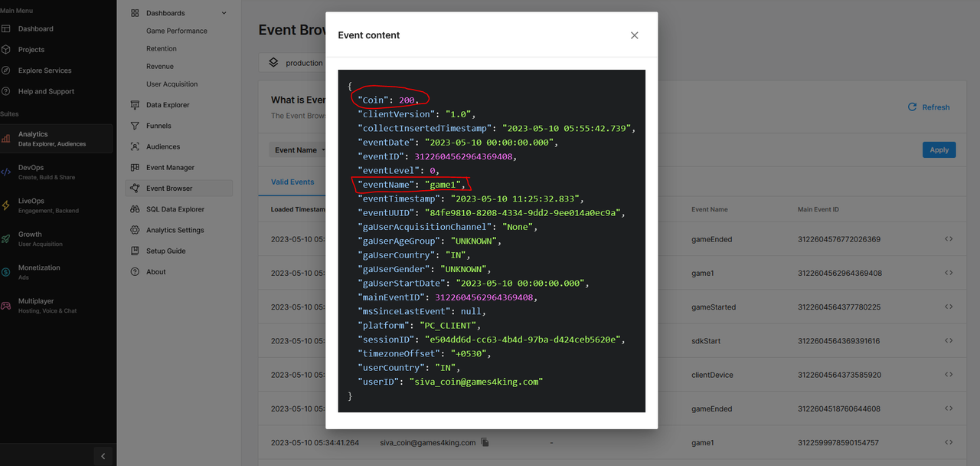
Task: Open the Setup Guide
Action: click(x=168, y=250)
